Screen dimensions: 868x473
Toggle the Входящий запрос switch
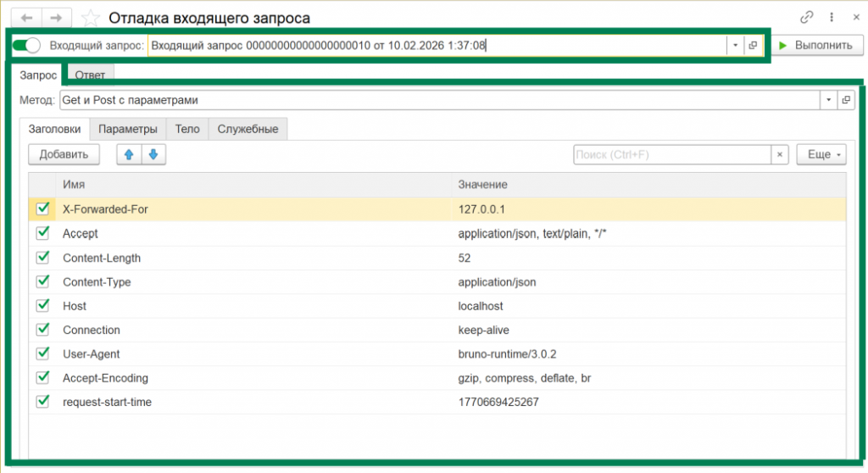(x=26, y=45)
